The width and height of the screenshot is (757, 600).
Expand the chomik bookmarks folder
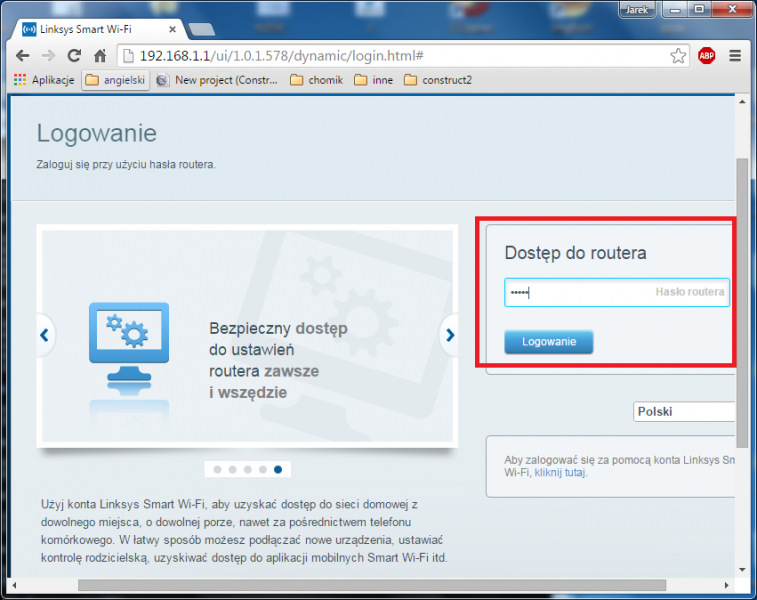click(318, 80)
